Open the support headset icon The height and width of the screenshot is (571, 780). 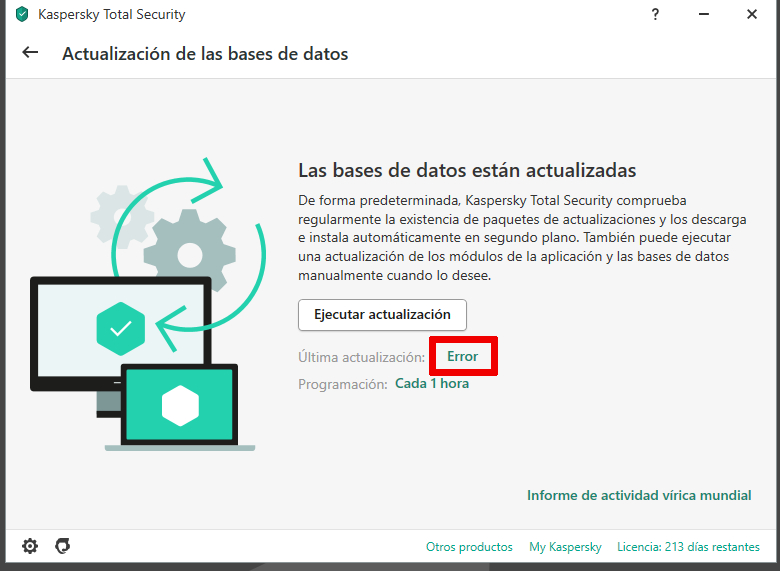point(63,546)
